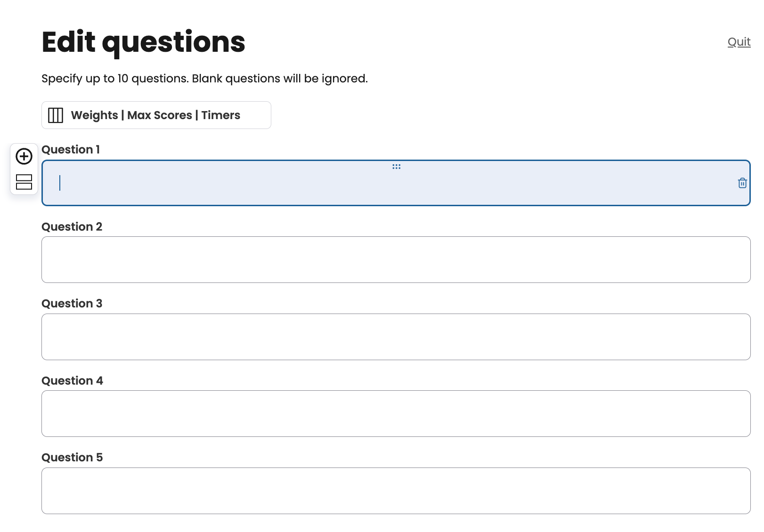The width and height of the screenshot is (764, 532).
Task: Place cursor in Question 4 field
Action: 396,414
